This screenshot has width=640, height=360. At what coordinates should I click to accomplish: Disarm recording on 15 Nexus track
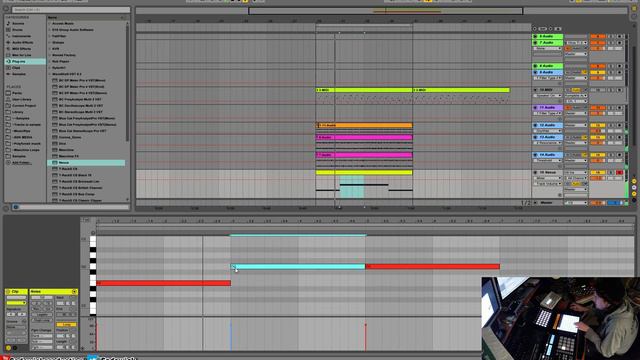pyautogui.click(x=620, y=173)
